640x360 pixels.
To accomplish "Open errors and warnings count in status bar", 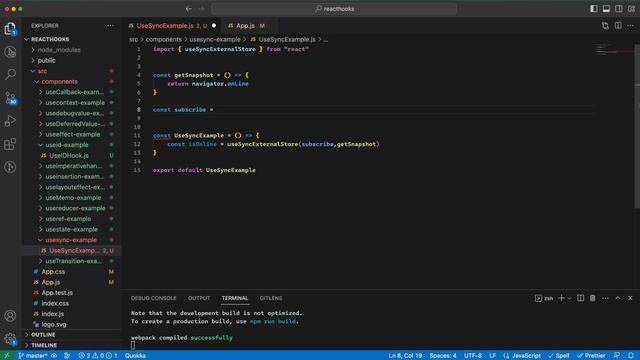I will pos(98,356).
